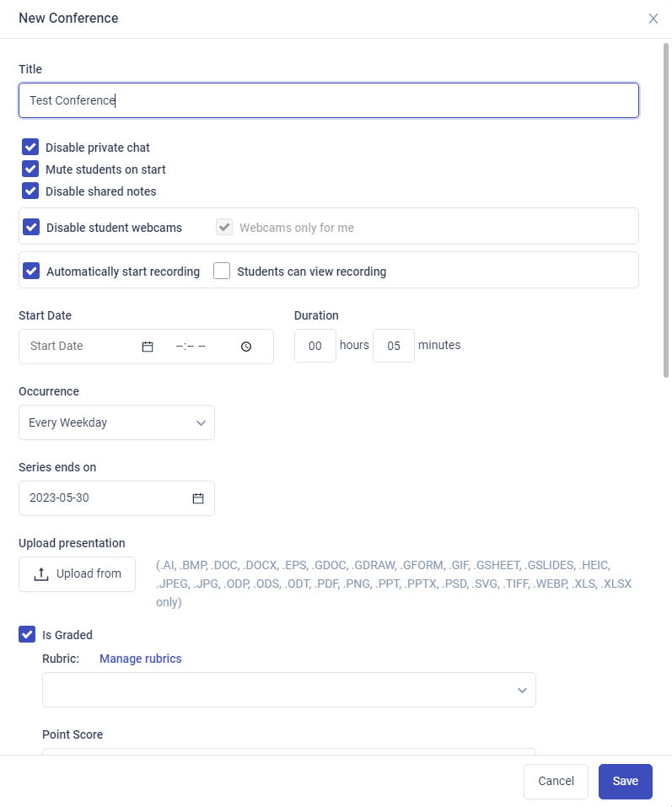This screenshot has width=672, height=807.
Task: Click the Cancel button
Action: pyautogui.click(x=556, y=781)
